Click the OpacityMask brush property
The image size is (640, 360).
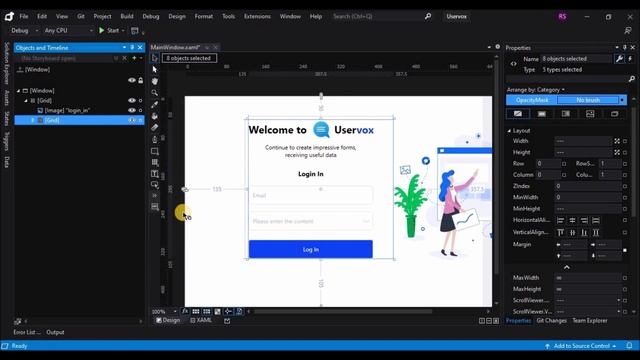click(x=532, y=100)
